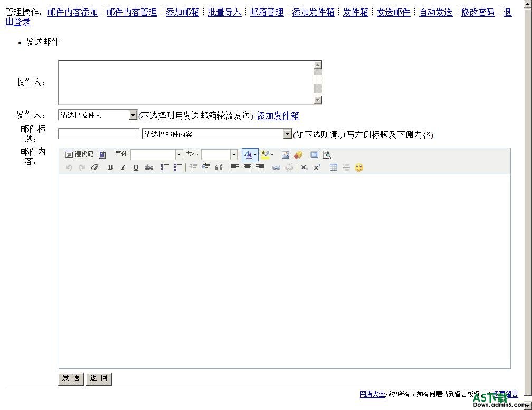Image resolution: width=532 pixels, height=410 pixels.
Task: Click the insert table icon
Action: (x=334, y=167)
